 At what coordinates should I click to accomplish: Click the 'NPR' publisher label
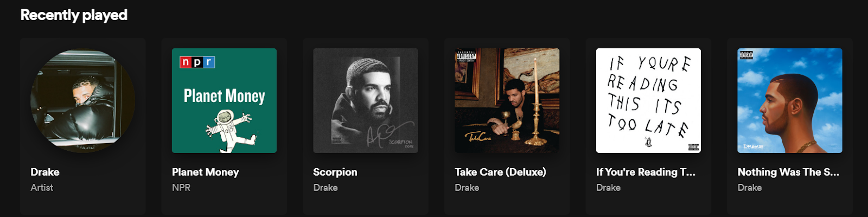tap(181, 188)
